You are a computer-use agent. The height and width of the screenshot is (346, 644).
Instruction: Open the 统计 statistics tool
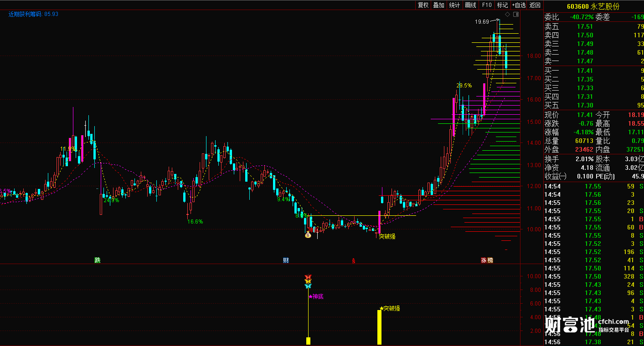(454, 5)
